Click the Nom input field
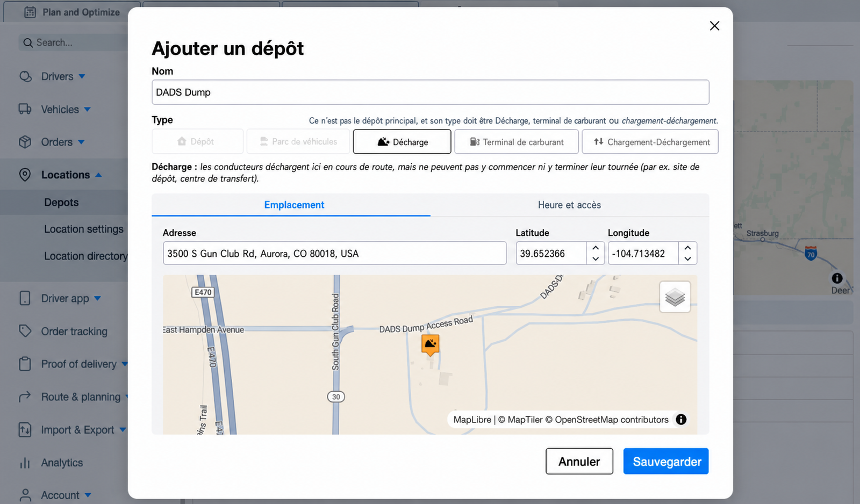 pyautogui.click(x=430, y=92)
